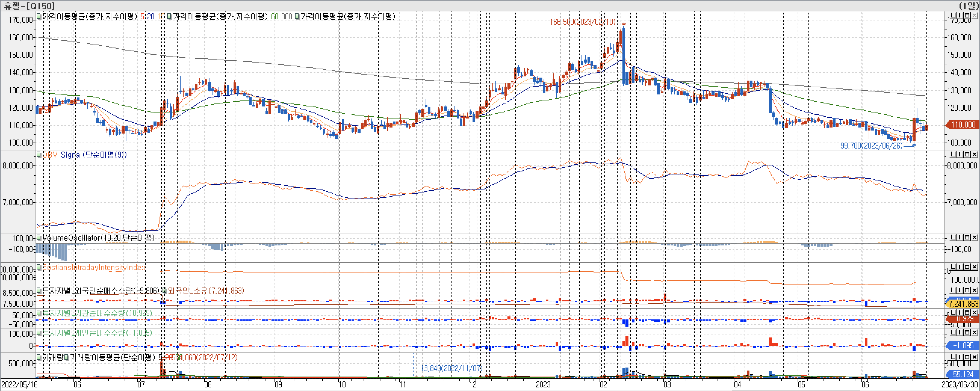Click the 거래량이동평균(단순이평) label

click(112, 358)
